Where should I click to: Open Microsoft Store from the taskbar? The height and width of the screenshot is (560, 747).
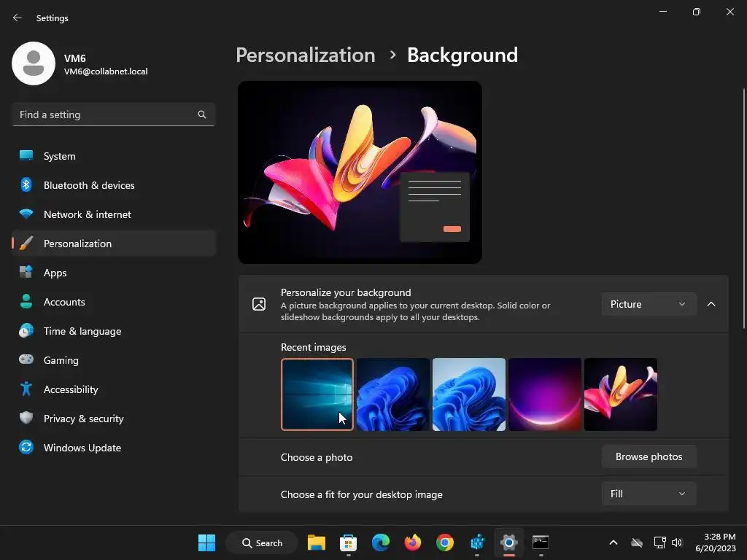348,542
